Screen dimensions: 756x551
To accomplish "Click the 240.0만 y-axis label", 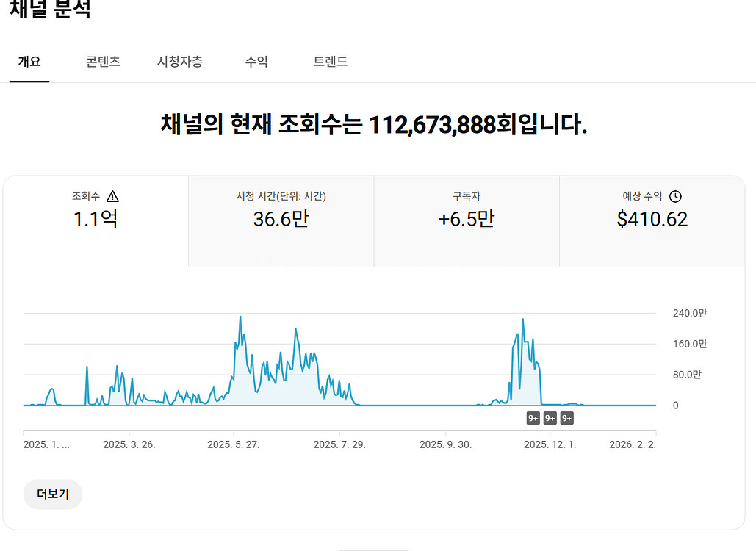I will [689, 313].
